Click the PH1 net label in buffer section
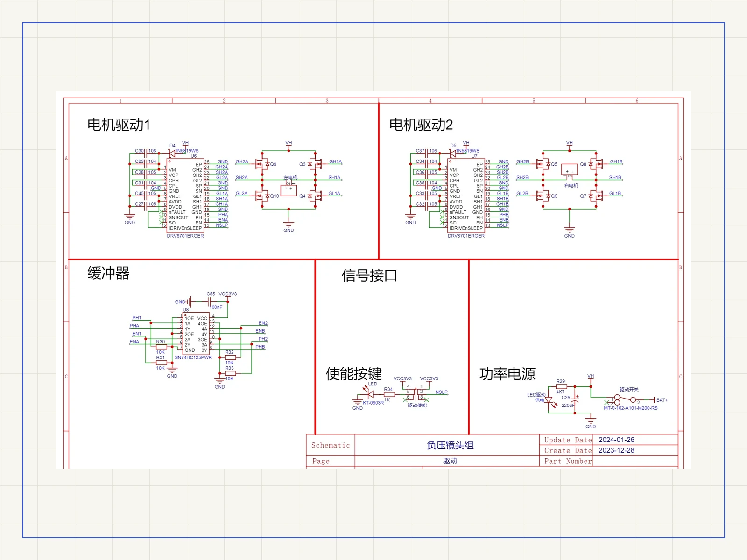This screenshot has height=560, width=747. tap(136, 318)
